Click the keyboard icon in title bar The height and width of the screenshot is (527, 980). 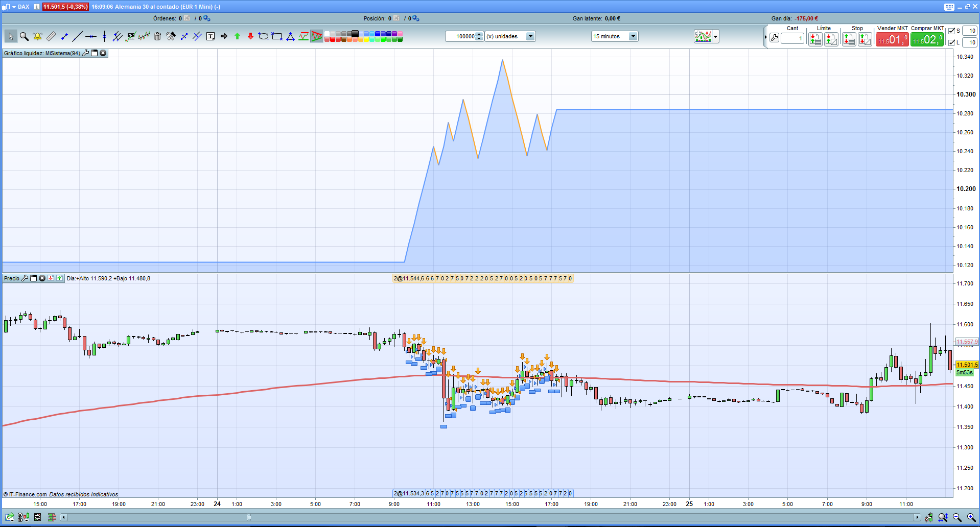coord(949,7)
